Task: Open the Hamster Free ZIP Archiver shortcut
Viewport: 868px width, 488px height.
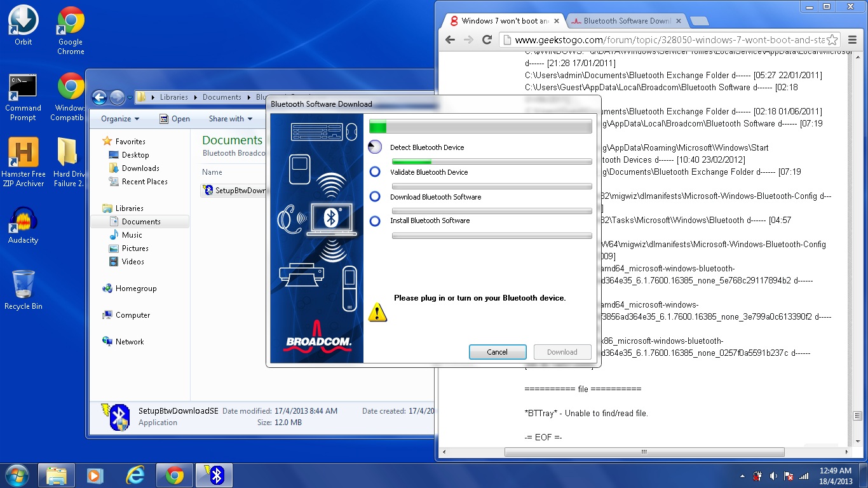Action: [23, 163]
